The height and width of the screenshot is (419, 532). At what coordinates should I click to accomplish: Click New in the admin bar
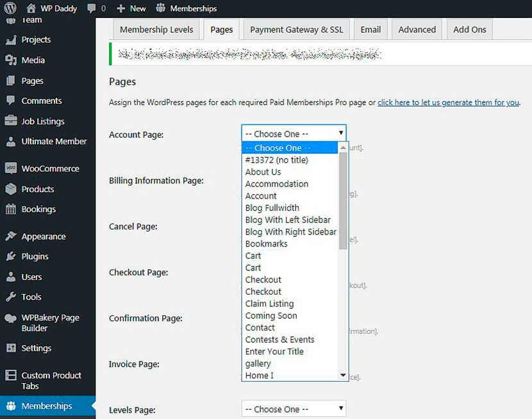138,8
